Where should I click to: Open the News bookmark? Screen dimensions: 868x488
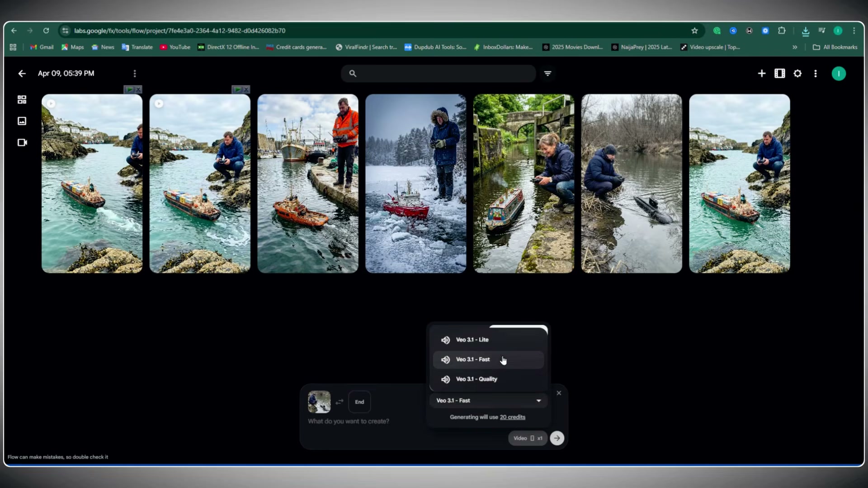tap(103, 47)
